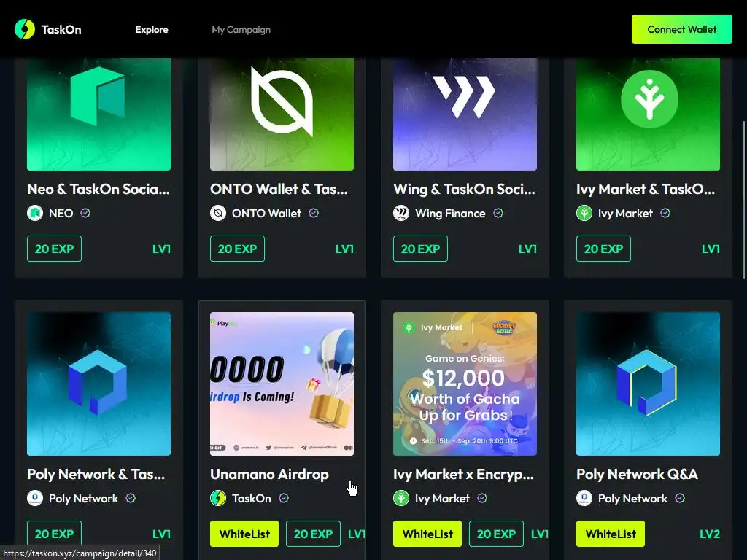The image size is (747, 560).
Task: Click the page vertical scrollbar
Action: 744,200
